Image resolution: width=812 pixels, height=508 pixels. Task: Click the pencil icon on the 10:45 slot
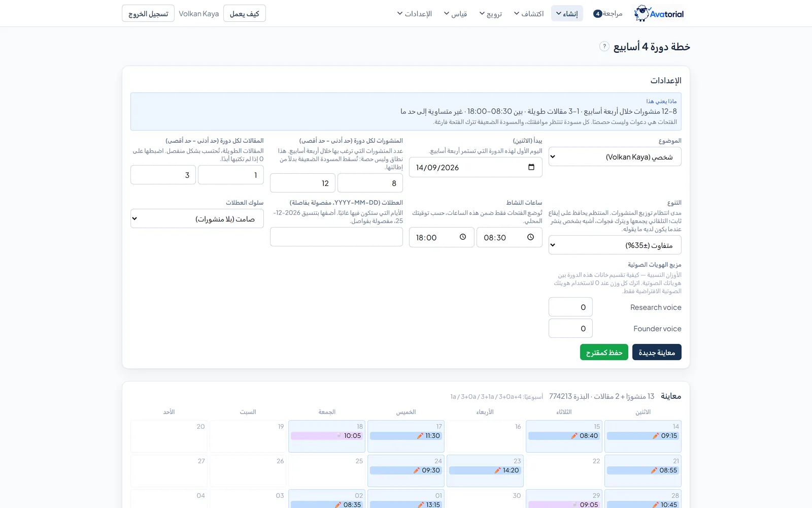(x=656, y=504)
